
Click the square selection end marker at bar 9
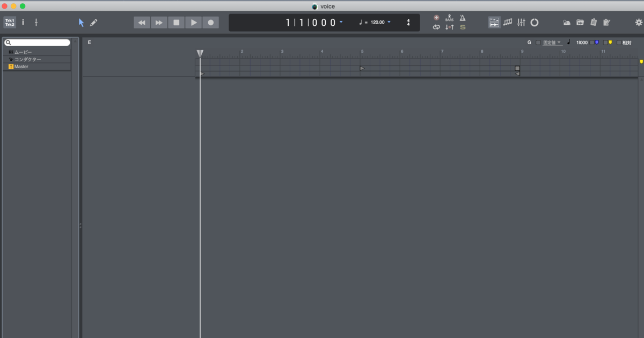point(517,68)
